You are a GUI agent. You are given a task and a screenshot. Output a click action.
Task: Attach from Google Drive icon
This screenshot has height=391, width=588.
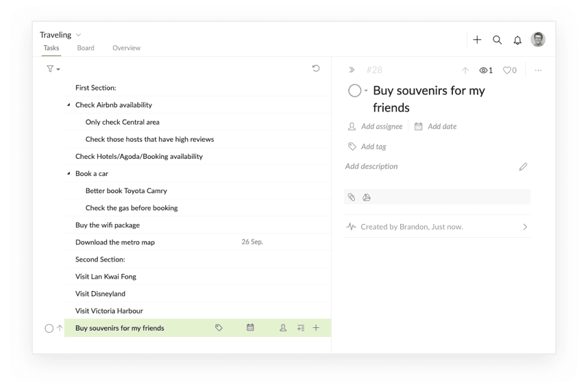367,197
